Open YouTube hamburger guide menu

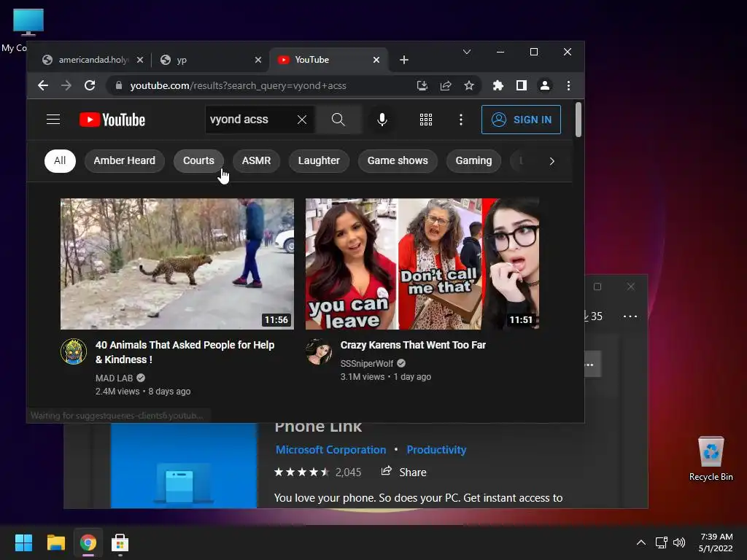53,120
